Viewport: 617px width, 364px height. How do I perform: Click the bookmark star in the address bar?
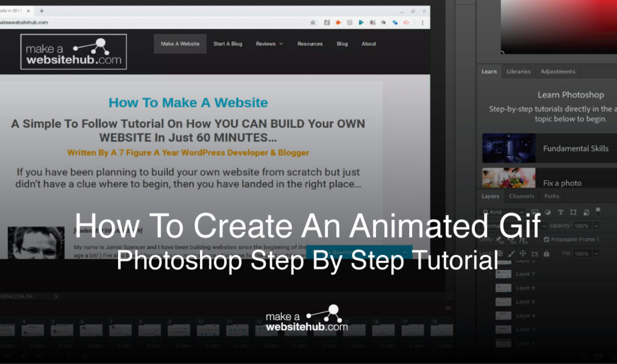pos(312,22)
